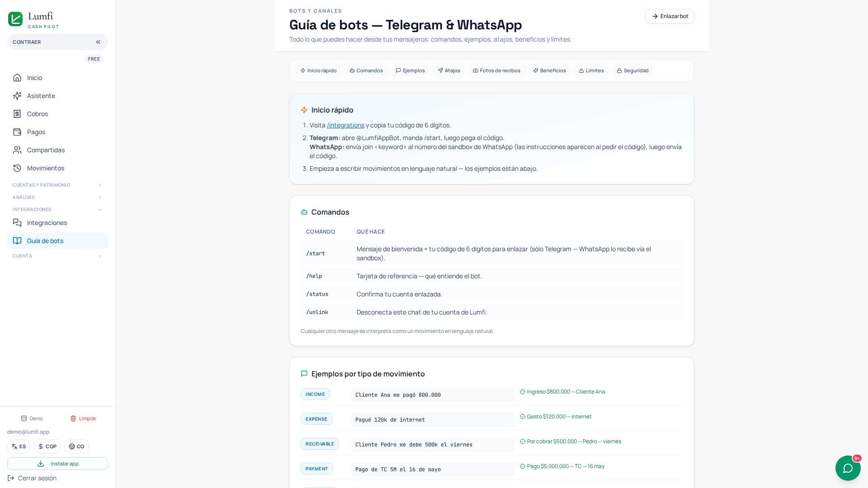The height and width of the screenshot is (488, 868).
Task: Click check icon next to Gasto $120.000
Action: click(523, 417)
